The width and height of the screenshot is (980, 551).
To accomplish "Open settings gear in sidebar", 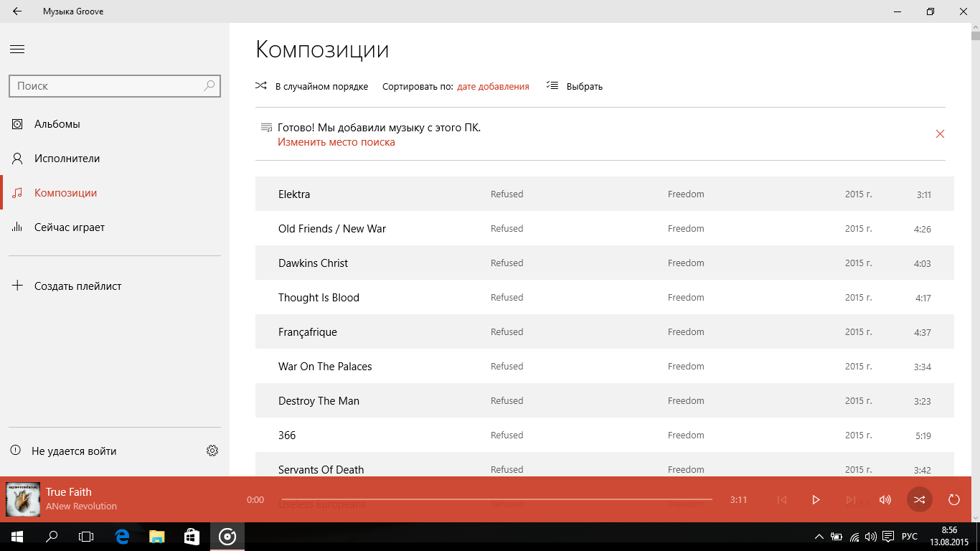I will (212, 451).
